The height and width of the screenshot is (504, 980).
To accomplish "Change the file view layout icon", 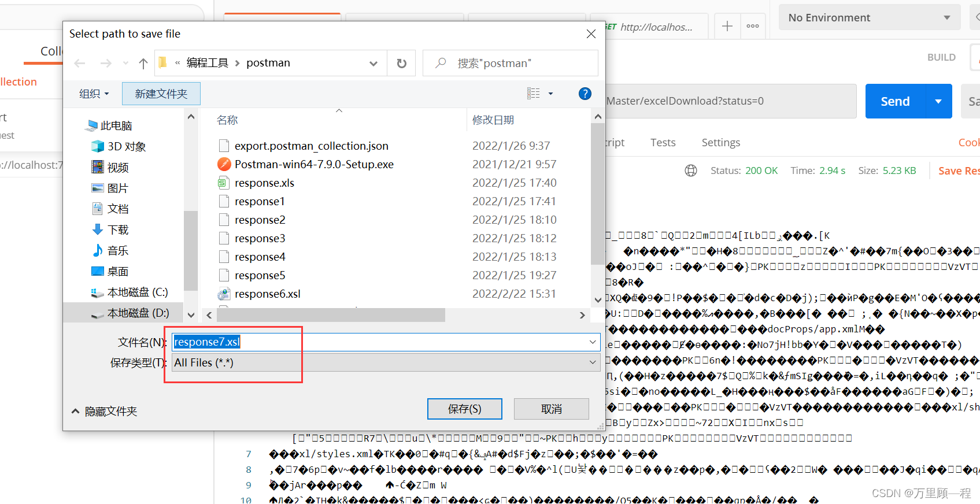I will [x=533, y=94].
